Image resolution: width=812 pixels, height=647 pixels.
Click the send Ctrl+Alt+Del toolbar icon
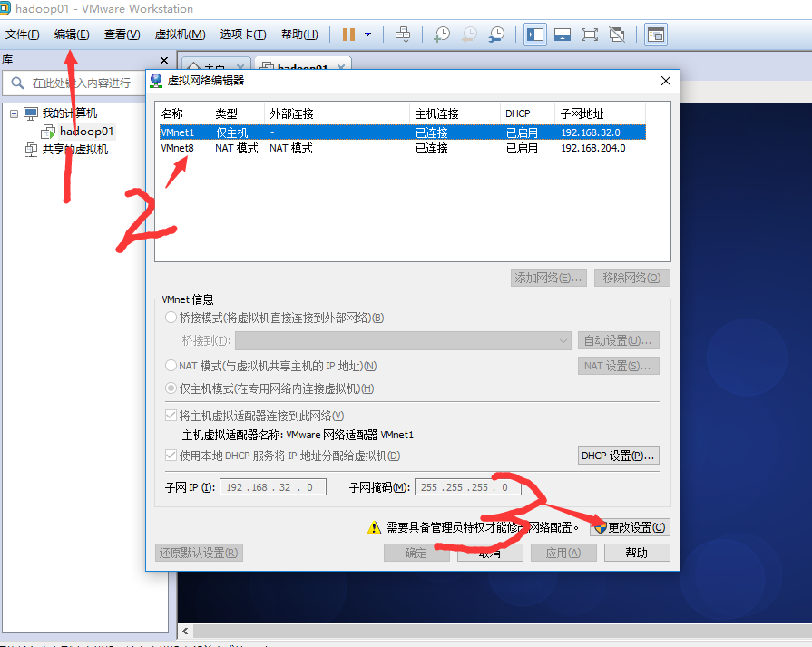click(403, 34)
